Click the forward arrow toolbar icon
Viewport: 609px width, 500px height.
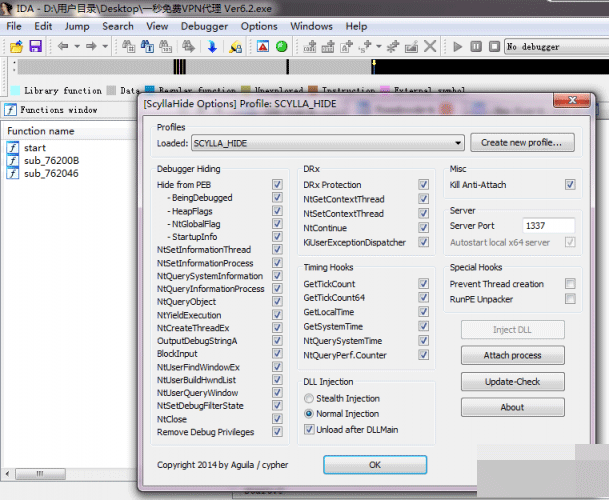[x=91, y=46]
